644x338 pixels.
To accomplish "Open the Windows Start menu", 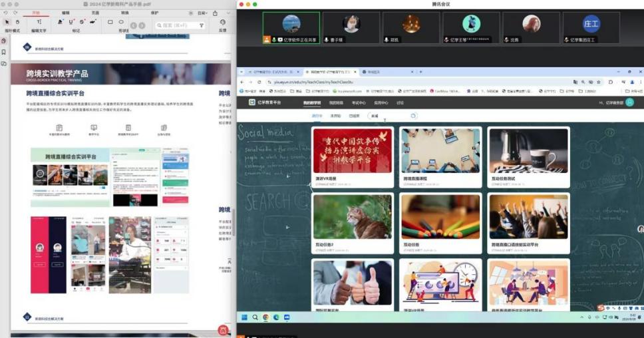I will tap(244, 317).
